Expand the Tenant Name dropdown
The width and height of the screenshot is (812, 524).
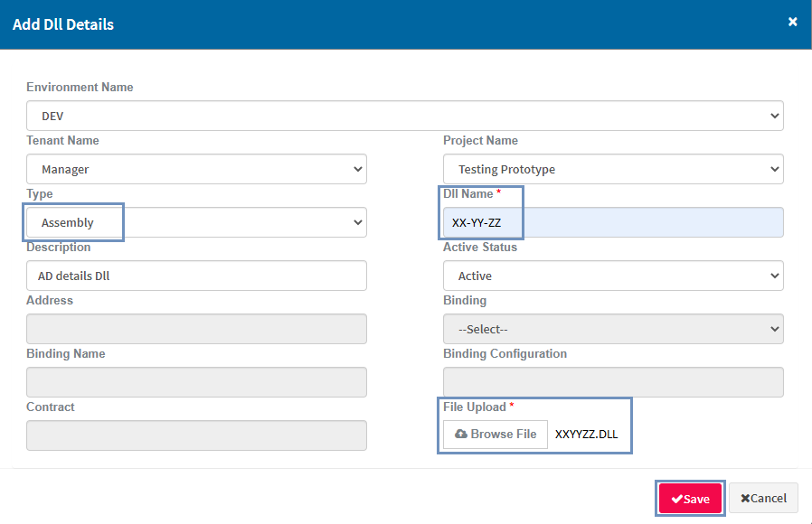(196, 169)
